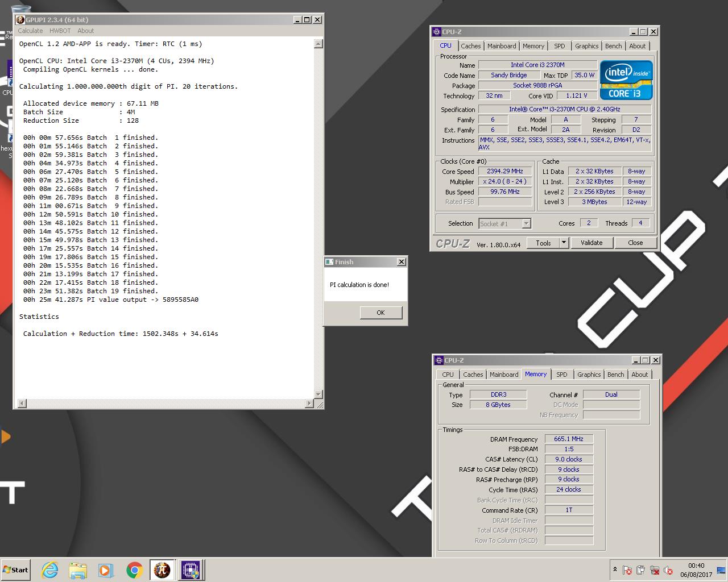Switch to CPU-Z taskbar button
Viewport: 728px width, 582px height.
coord(191,570)
